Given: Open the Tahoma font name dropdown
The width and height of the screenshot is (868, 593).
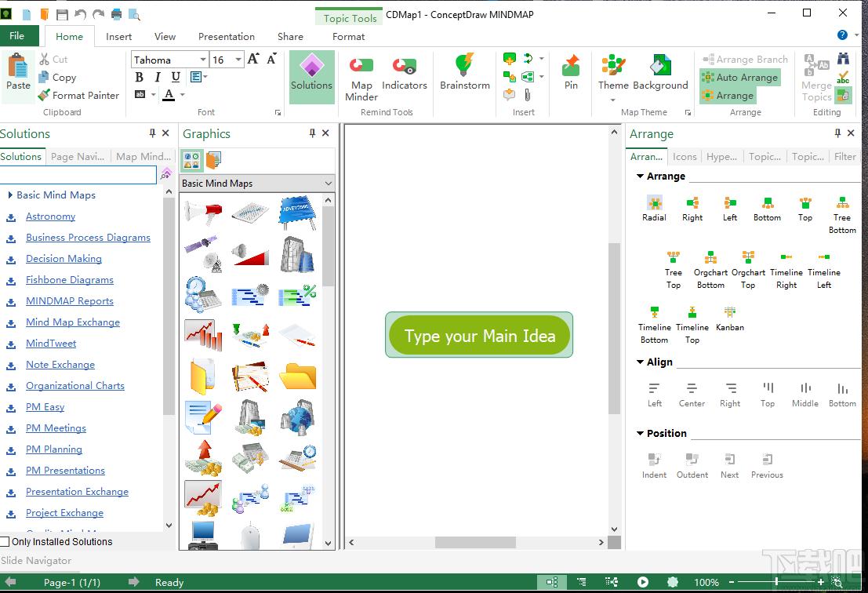Looking at the screenshot, I should point(202,60).
